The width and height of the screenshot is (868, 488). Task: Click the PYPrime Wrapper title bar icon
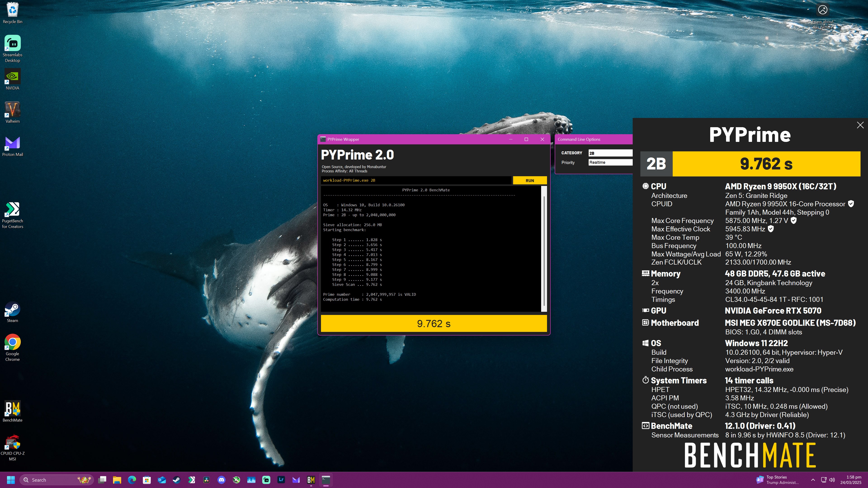[x=323, y=139]
